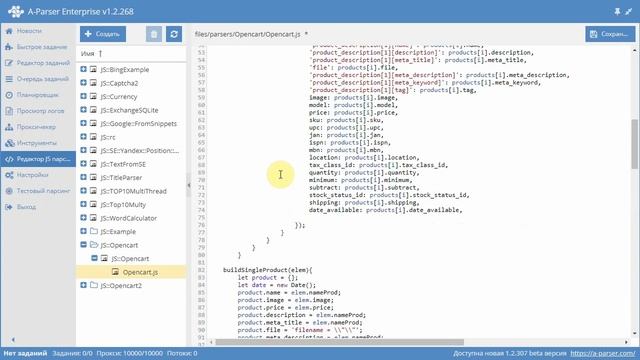Expand the JS::TOP10MultiThread node
The height and width of the screenshot is (360, 640).
pyautogui.click(x=83, y=191)
